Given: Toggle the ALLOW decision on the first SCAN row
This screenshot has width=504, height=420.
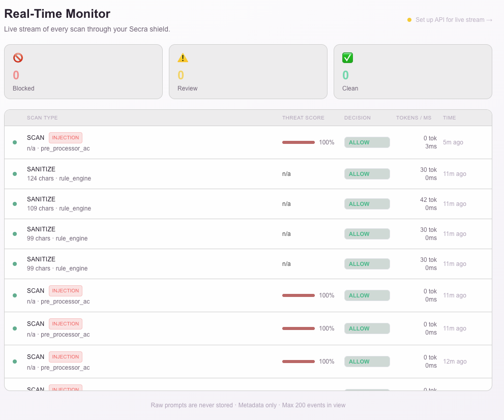Looking at the screenshot, I should point(367,142).
